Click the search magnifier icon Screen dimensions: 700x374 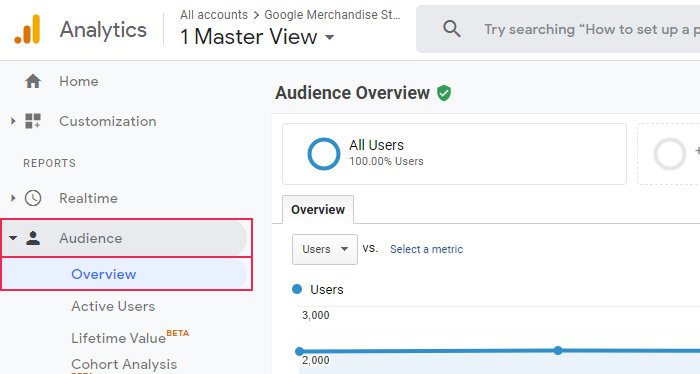click(x=451, y=29)
